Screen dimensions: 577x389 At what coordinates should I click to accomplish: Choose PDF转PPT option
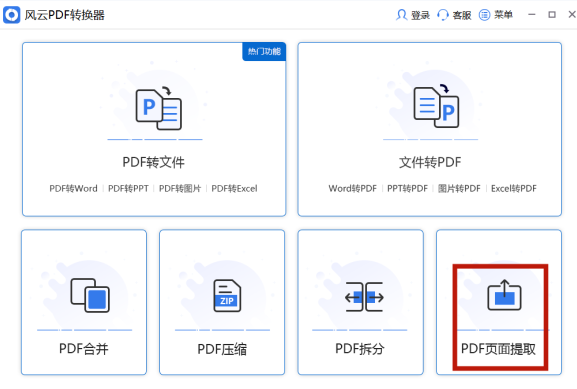128,188
